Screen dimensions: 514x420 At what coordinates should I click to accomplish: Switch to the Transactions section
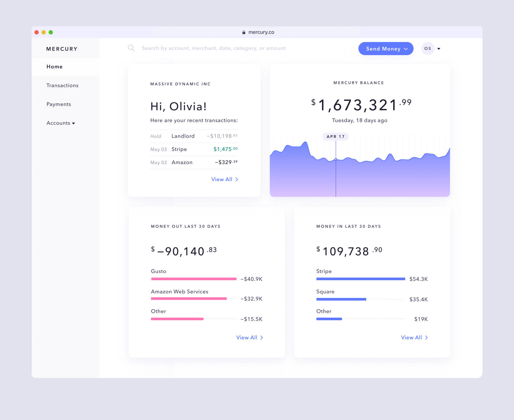(62, 85)
